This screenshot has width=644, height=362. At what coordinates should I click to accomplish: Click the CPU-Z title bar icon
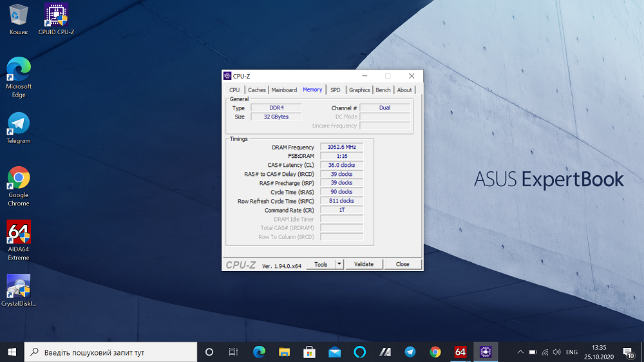[227, 76]
